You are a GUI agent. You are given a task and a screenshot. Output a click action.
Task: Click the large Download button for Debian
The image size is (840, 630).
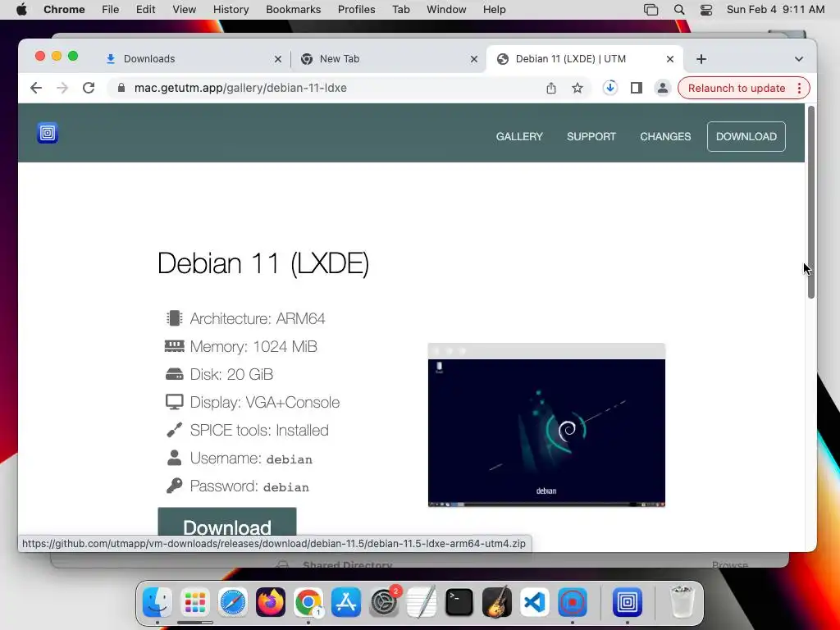[x=227, y=521]
